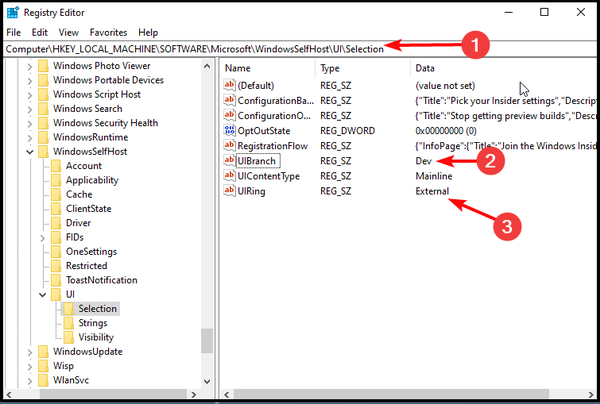
Task: Open the View menu
Action: (71, 33)
